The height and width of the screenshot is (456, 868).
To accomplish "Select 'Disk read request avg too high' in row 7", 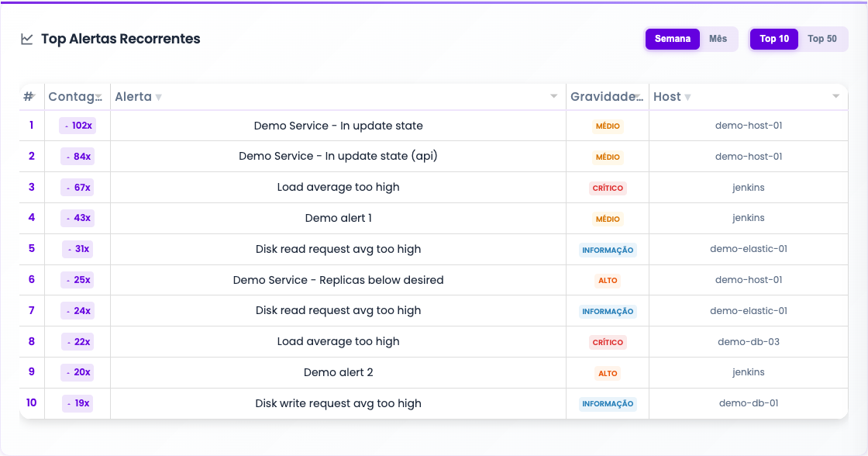I will click(x=338, y=311).
